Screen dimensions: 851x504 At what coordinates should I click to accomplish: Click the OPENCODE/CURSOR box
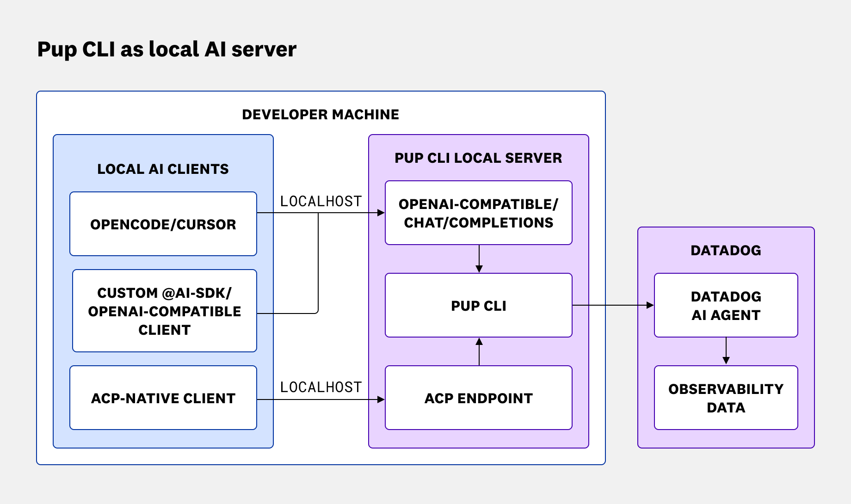pos(163,224)
